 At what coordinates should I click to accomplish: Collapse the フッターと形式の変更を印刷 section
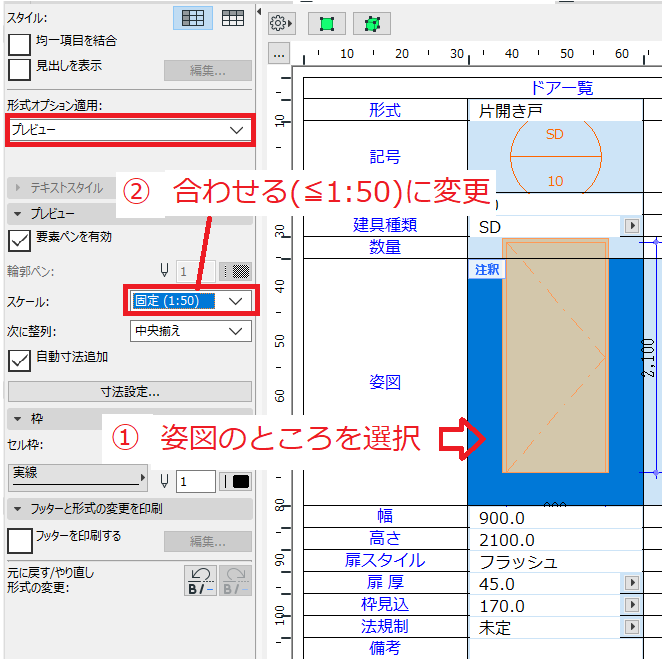[x=18, y=509]
